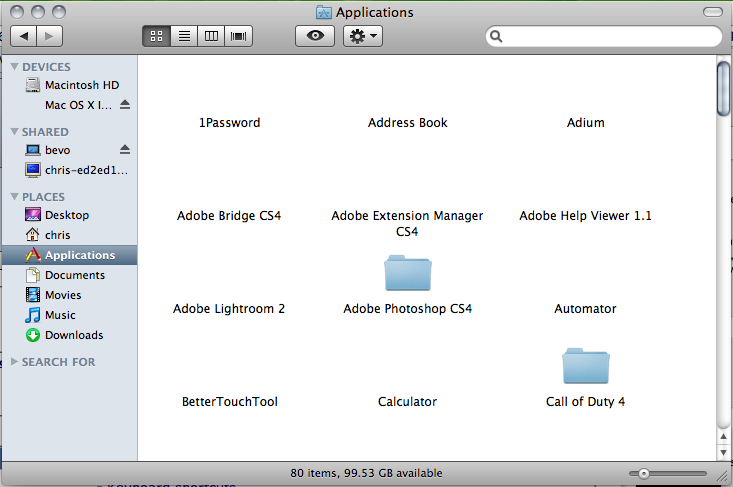Select the Automator label
The width and height of the screenshot is (733, 487).
coord(585,308)
